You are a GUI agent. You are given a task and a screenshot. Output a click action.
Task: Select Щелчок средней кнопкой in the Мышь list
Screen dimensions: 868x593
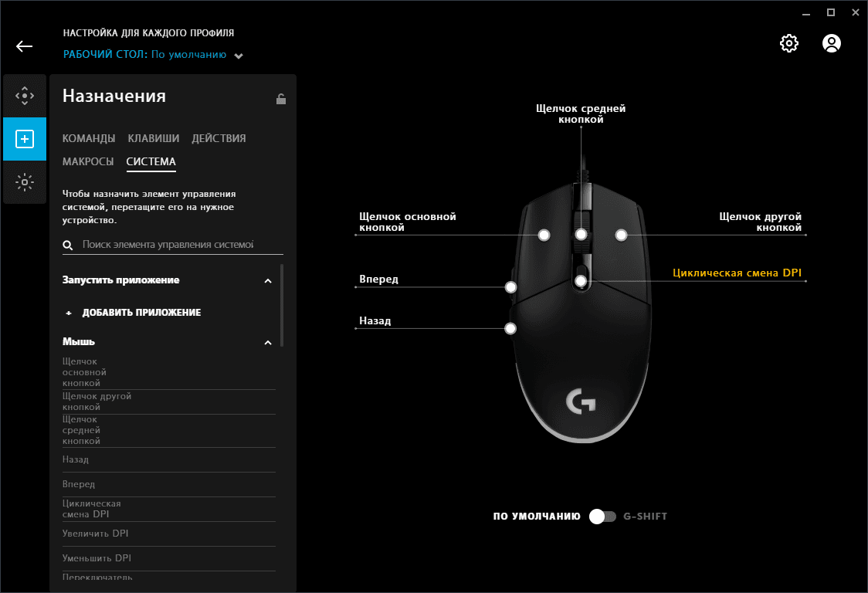point(169,431)
